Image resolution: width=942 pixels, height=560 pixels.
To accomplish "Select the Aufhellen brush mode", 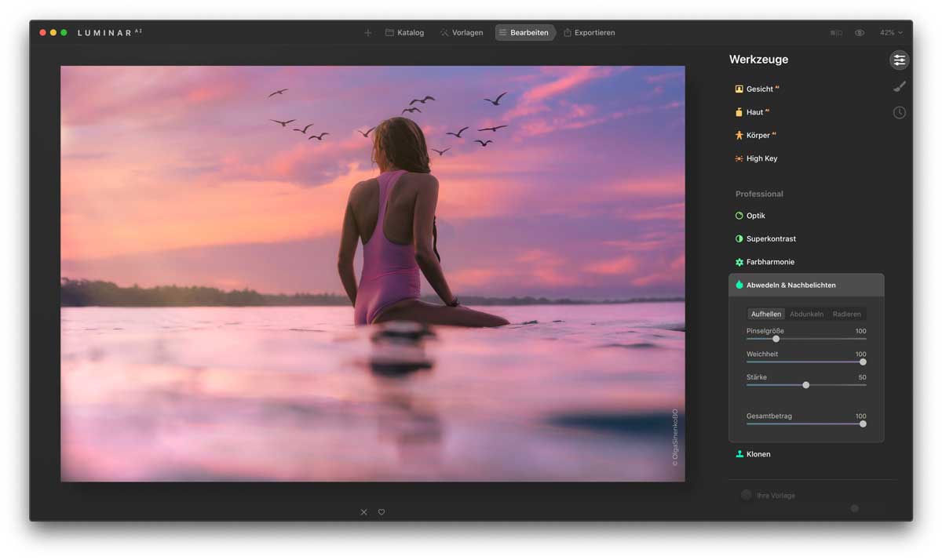I will 766,314.
